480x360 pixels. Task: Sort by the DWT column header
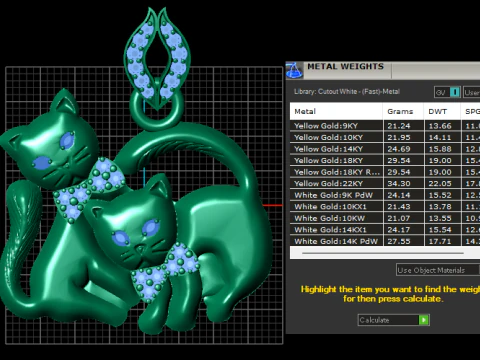coord(442,111)
